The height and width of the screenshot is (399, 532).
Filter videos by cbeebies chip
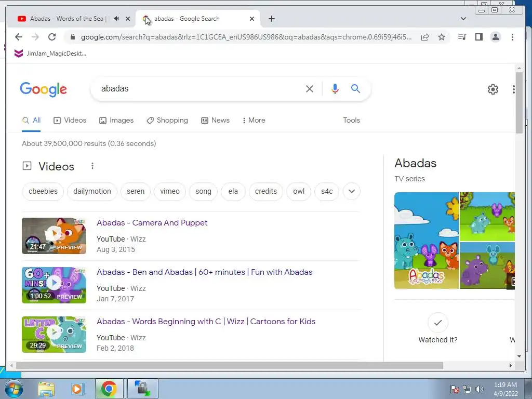[43, 191]
